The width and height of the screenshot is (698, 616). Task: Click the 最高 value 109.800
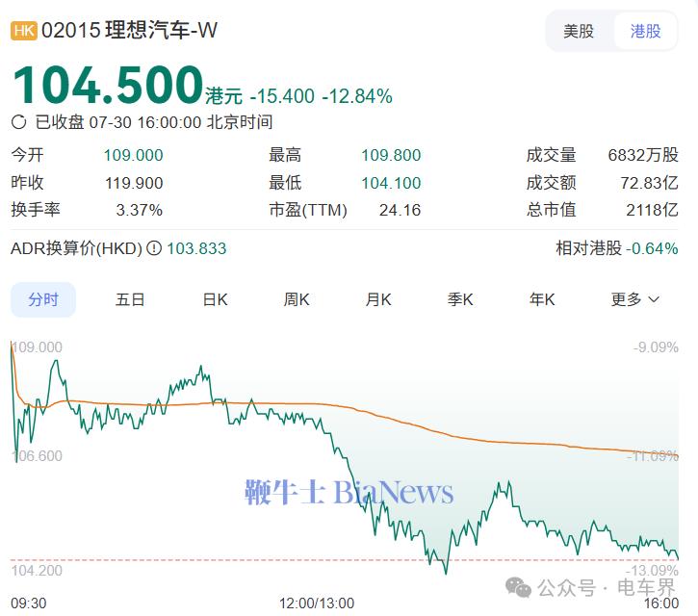[391, 155]
